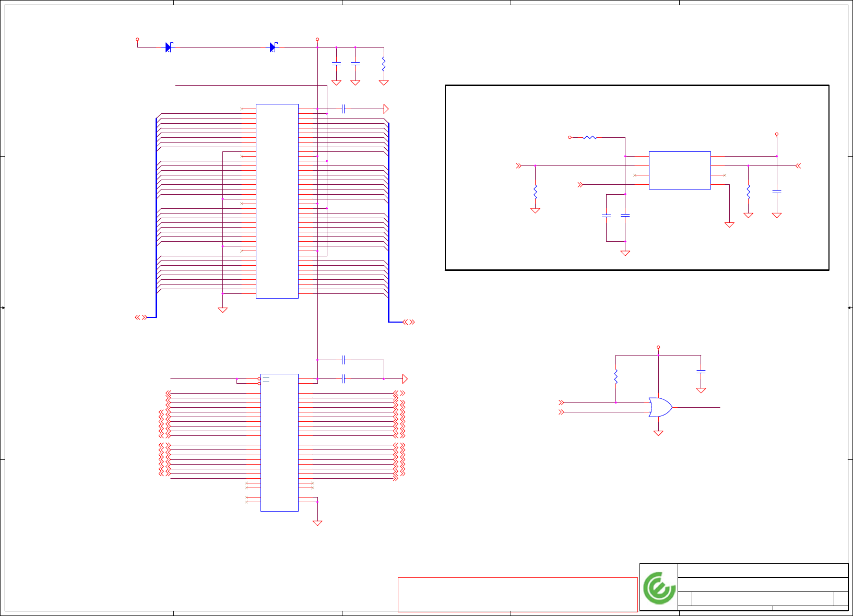Click the ground arrow right of the lower IC capacitors

pyautogui.click(x=405, y=379)
